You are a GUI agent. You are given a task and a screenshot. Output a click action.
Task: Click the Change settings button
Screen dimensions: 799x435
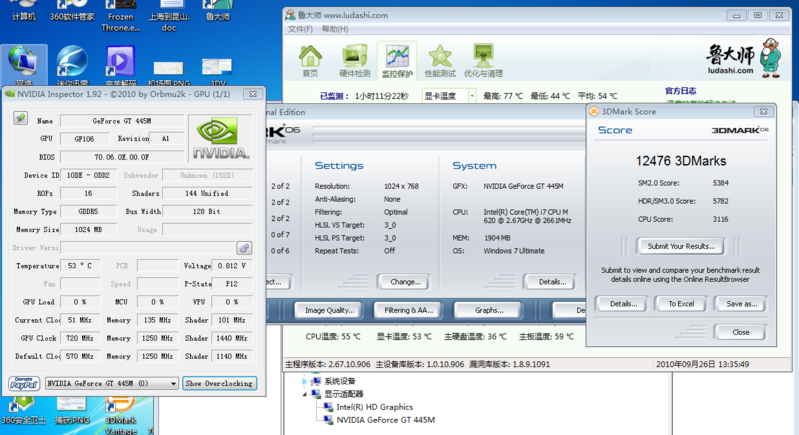tap(405, 282)
